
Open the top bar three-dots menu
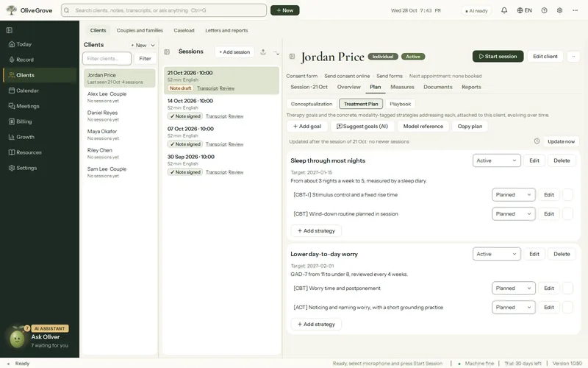coord(575,10)
